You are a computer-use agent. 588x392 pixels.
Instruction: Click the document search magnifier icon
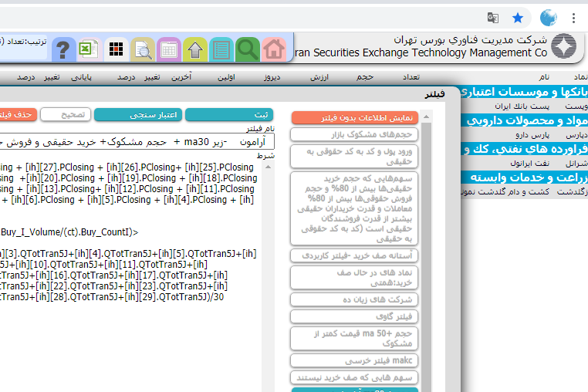coord(143,49)
